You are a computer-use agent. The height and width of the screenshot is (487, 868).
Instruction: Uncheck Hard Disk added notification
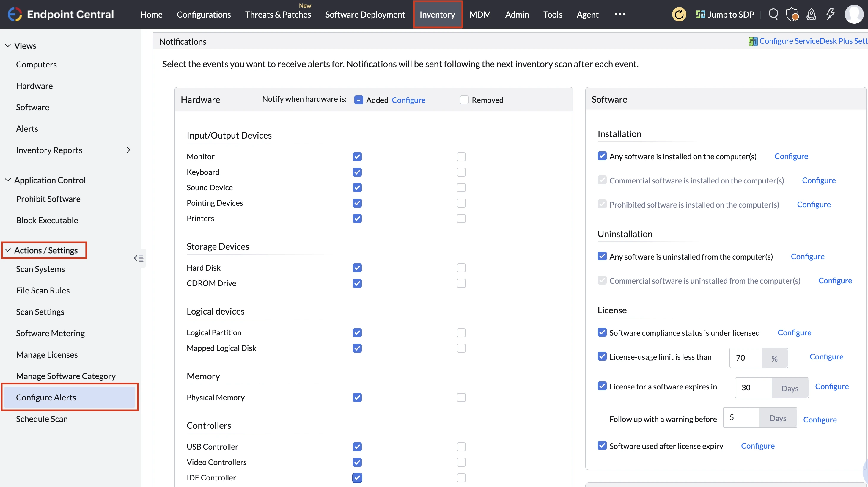[357, 268]
